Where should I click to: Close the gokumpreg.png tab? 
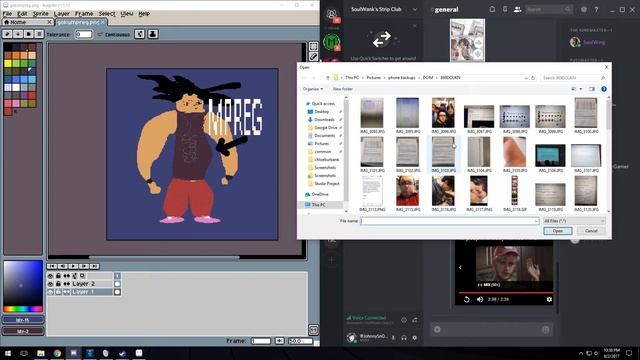(103, 22)
